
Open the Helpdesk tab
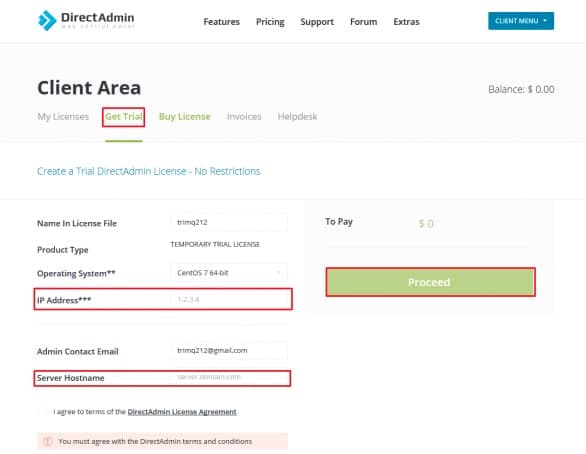(297, 117)
